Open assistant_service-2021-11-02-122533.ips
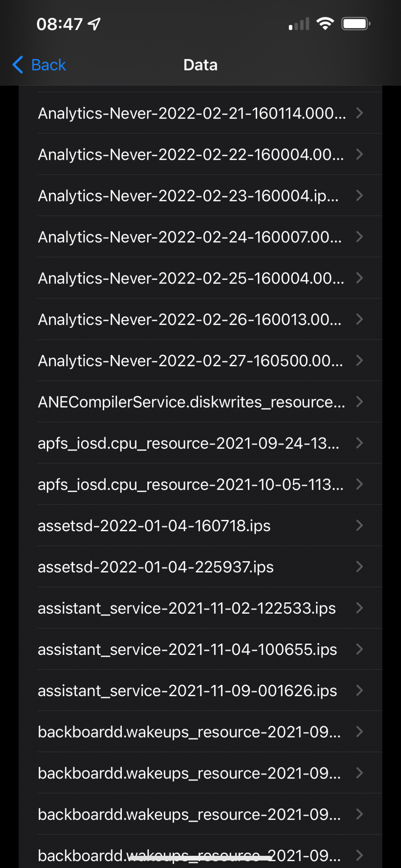 point(187,608)
